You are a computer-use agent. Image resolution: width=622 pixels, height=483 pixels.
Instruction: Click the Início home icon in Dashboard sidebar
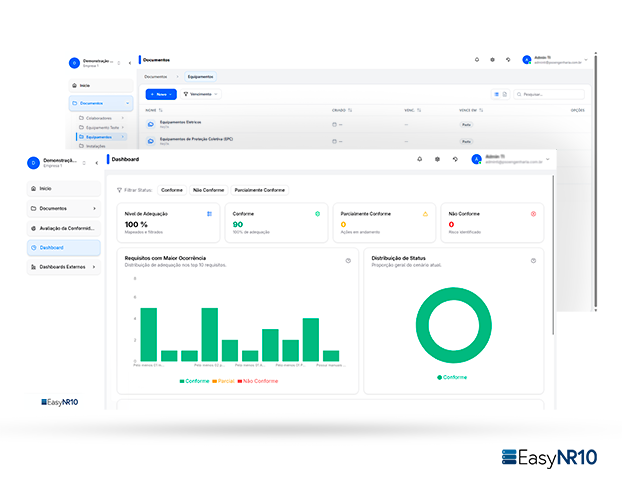(34, 188)
